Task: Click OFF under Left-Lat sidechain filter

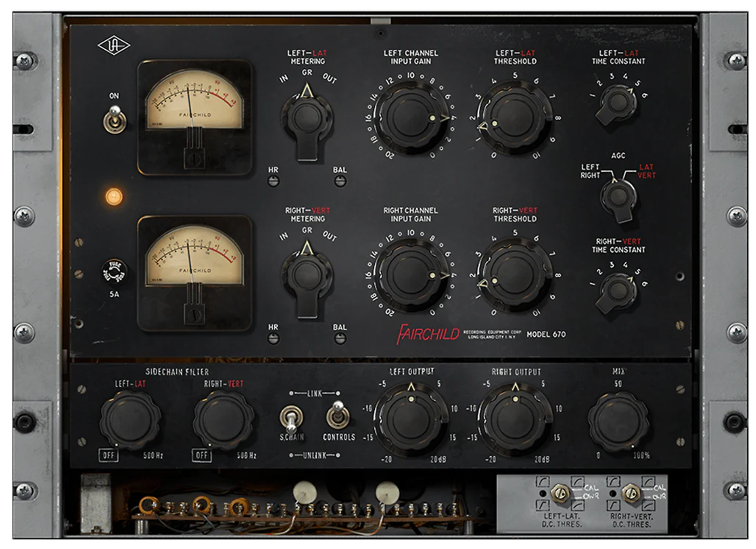Action: pyautogui.click(x=109, y=455)
